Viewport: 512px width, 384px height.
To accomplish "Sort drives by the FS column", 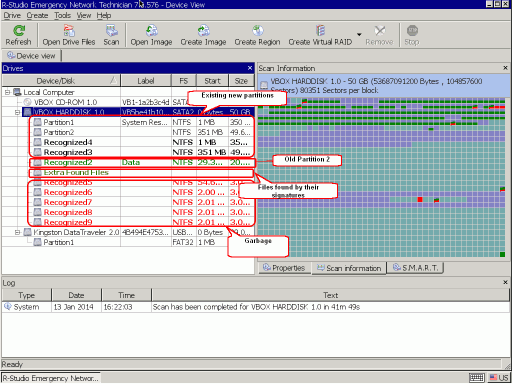I will tap(183, 81).
